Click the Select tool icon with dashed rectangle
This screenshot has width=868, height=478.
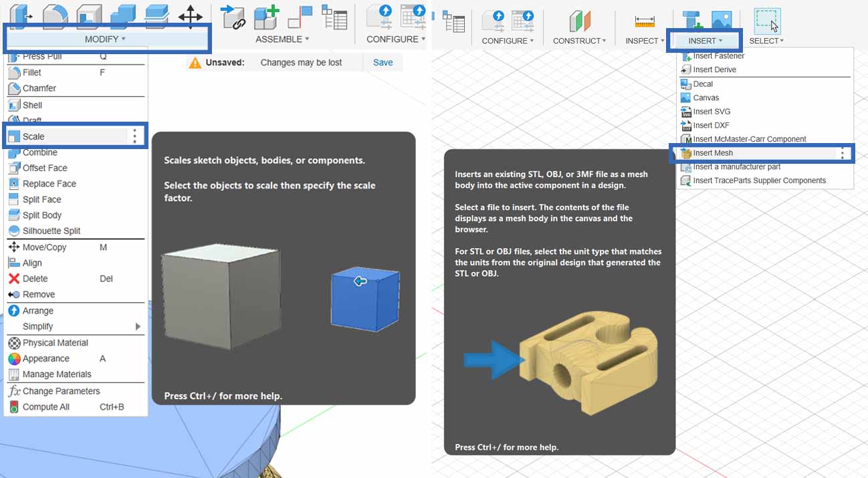click(x=766, y=21)
